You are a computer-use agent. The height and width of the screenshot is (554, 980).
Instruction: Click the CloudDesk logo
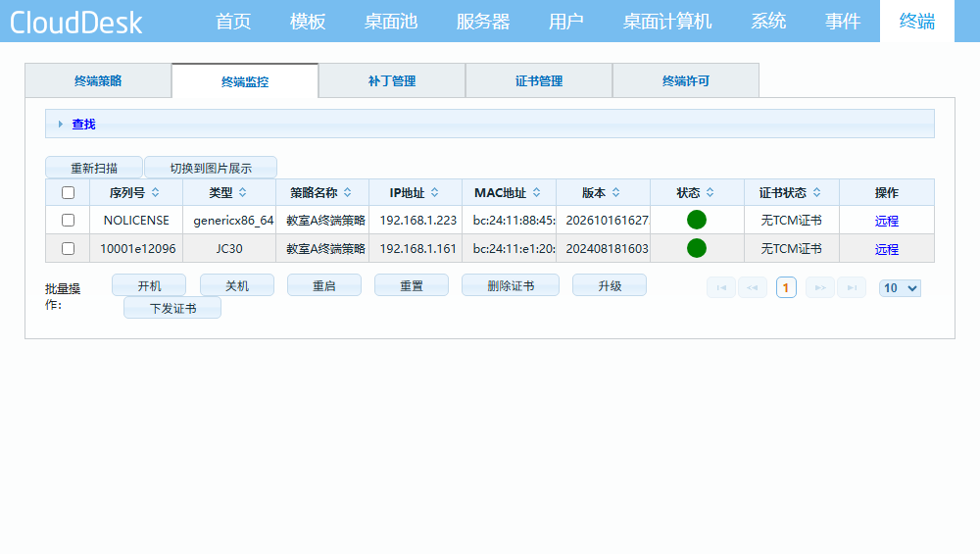pyautogui.click(x=75, y=23)
